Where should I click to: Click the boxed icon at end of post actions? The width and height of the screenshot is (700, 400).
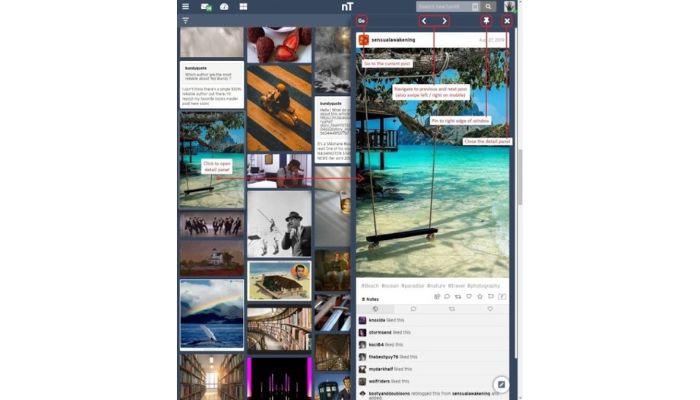point(502,296)
